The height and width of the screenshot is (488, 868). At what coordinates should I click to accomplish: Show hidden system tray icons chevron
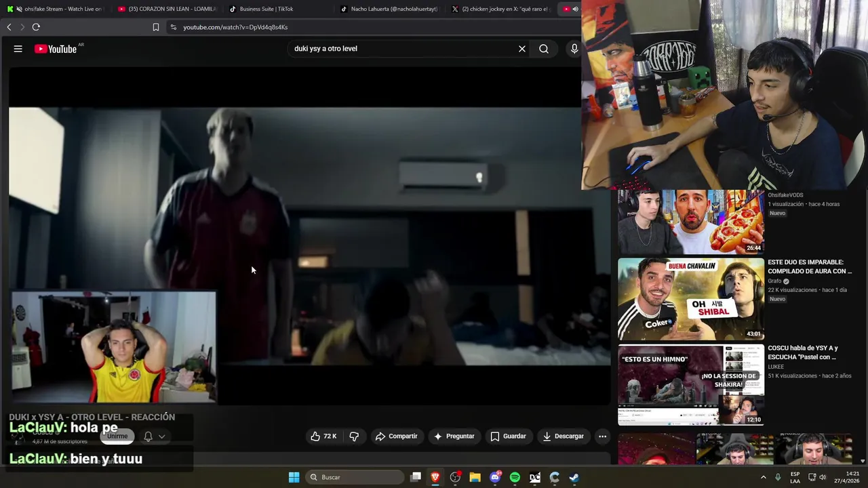tap(763, 477)
